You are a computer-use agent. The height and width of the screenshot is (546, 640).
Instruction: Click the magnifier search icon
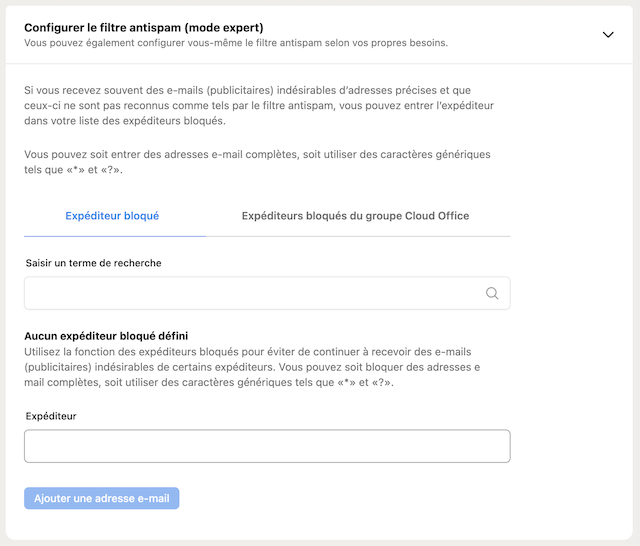(492, 293)
